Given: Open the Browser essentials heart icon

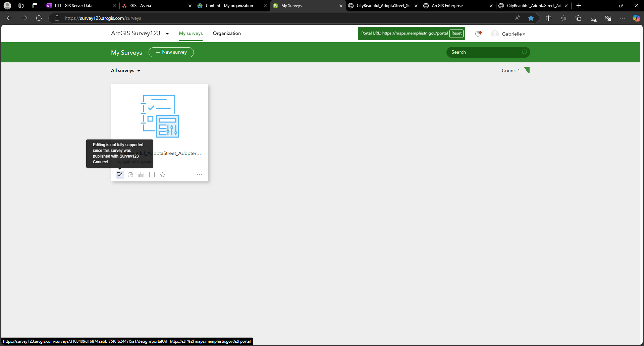Looking at the screenshot, I should coord(608,18).
